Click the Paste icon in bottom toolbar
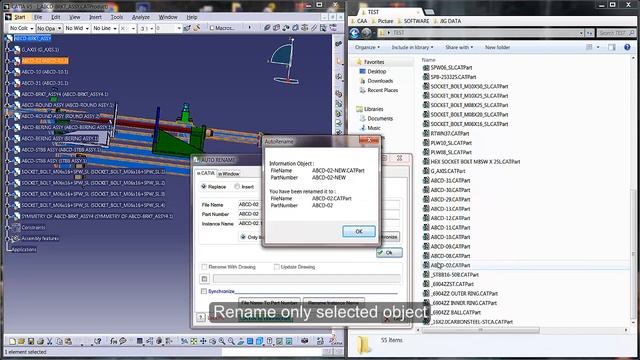640x360 pixels. [x=68, y=341]
